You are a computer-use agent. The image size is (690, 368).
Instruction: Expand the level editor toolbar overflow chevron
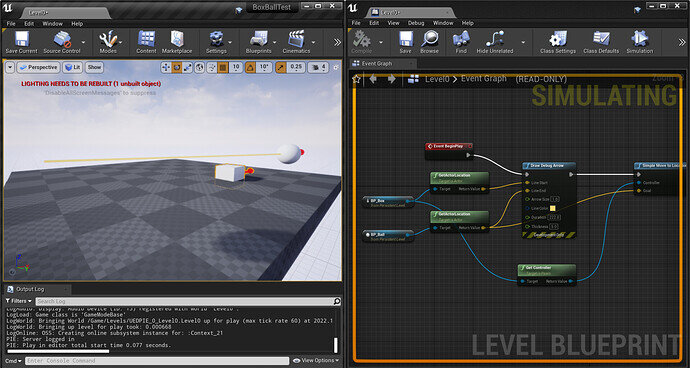(x=337, y=42)
